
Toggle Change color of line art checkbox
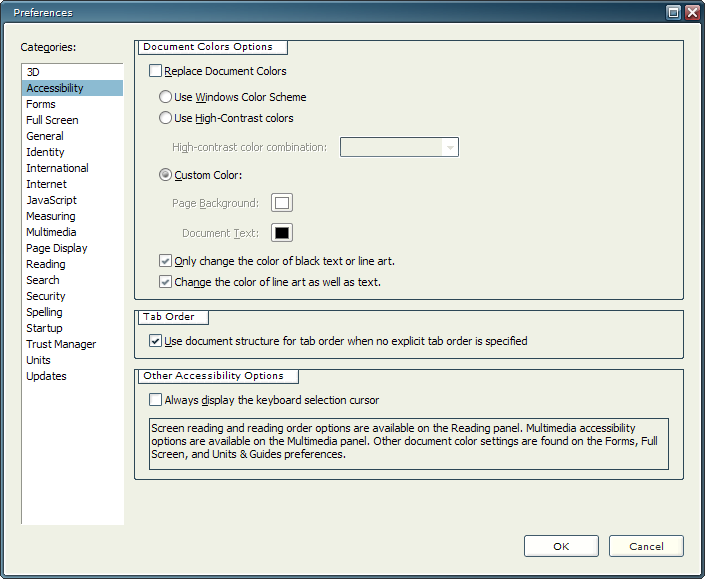coord(165,282)
